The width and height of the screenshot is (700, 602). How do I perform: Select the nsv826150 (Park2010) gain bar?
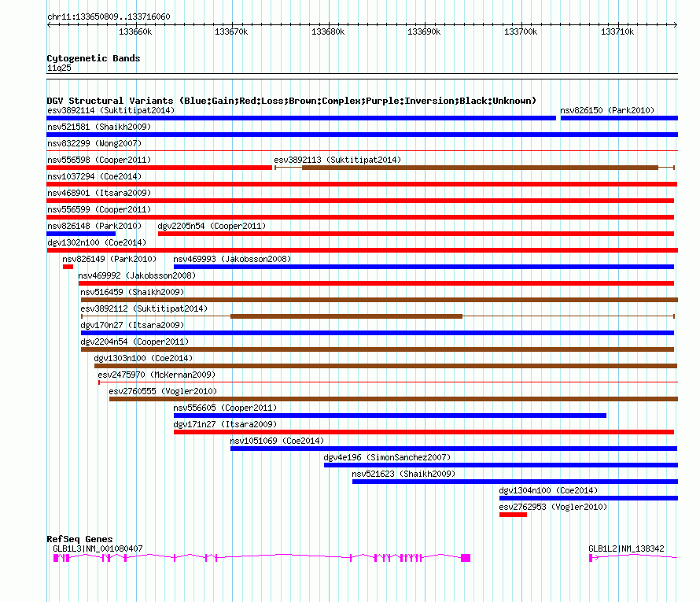point(619,118)
